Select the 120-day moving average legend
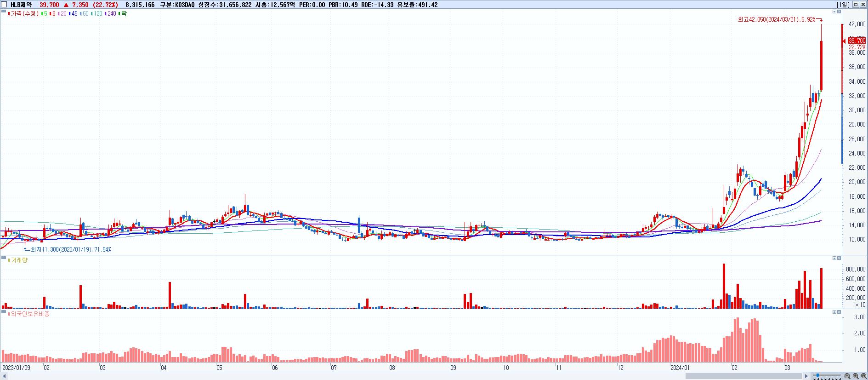 click(97, 14)
